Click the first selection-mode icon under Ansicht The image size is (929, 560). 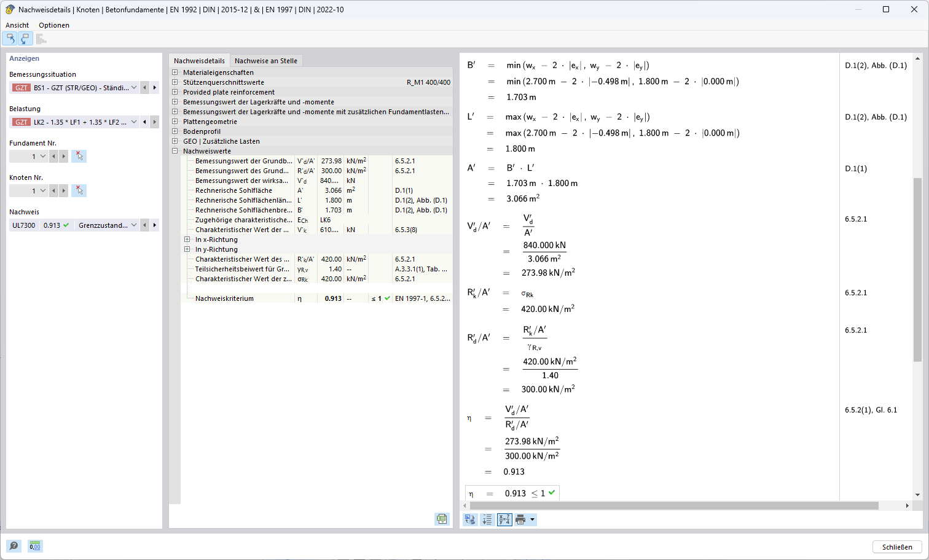click(10, 39)
